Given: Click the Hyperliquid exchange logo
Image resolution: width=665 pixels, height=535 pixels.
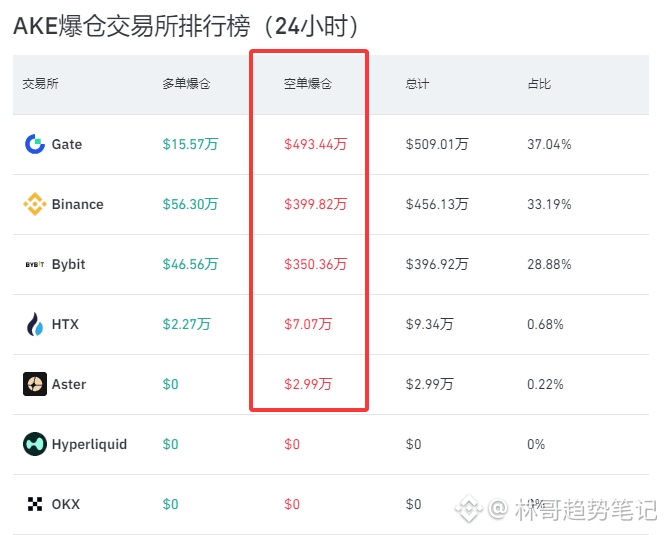Looking at the screenshot, I should [35, 444].
